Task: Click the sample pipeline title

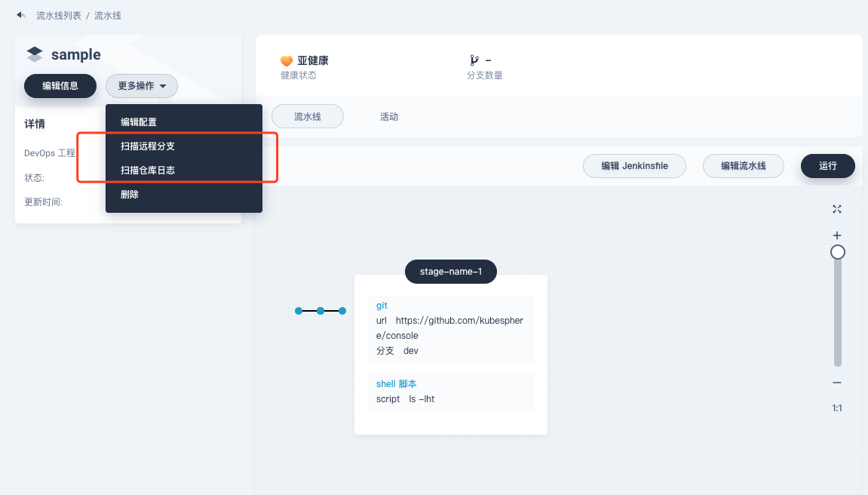Action: [x=76, y=54]
